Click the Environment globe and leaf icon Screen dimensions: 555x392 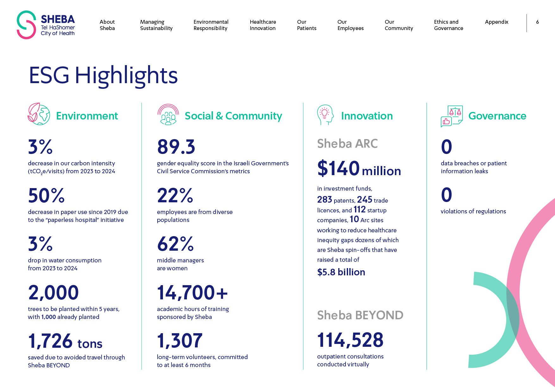(39, 114)
